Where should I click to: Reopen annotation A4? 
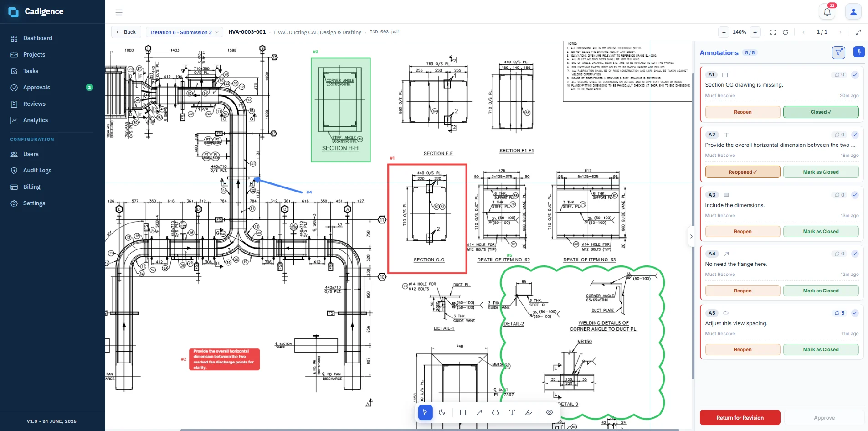743,291
